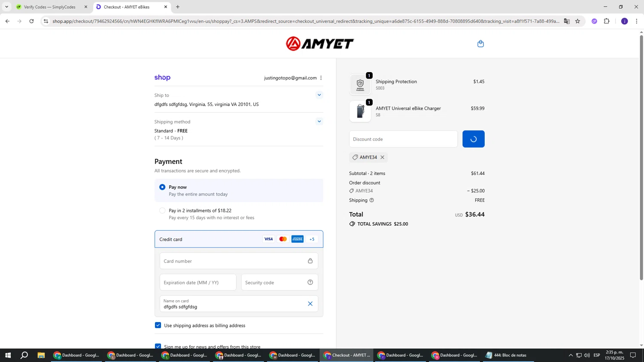Open the notification center icon

tap(633, 355)
